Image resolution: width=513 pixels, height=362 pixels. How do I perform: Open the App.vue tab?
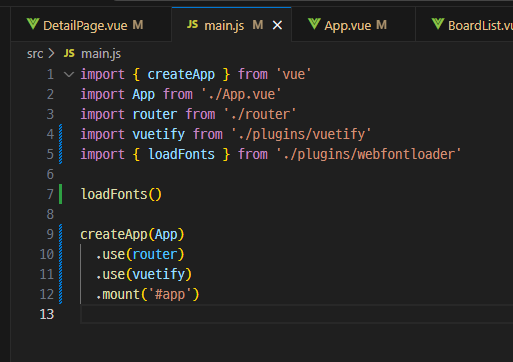(x=353, y=25)
